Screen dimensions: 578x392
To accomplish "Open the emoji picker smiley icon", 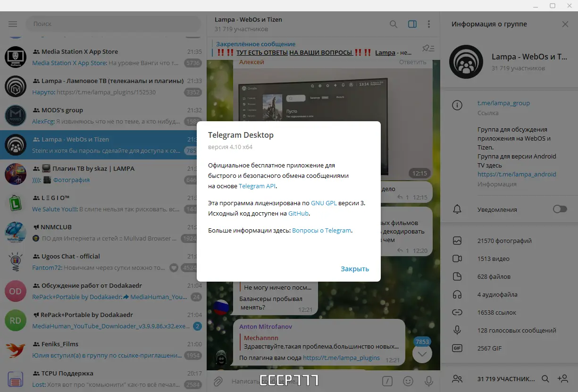I will point(408,381).
